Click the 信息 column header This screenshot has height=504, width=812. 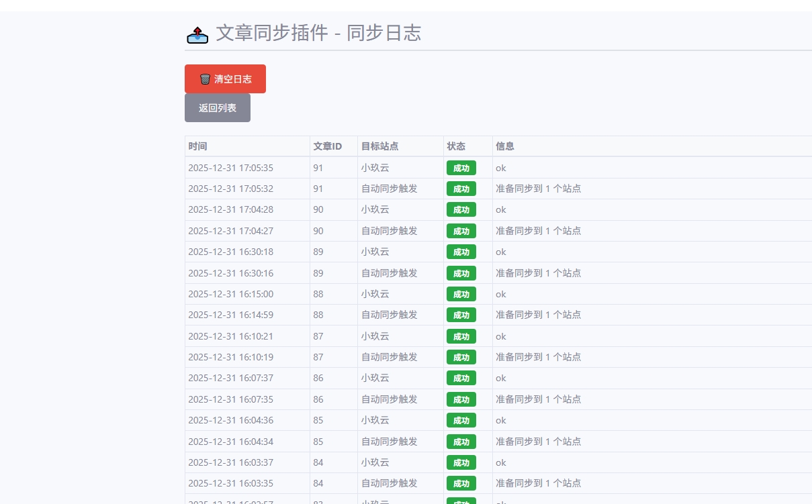[505, 146]
